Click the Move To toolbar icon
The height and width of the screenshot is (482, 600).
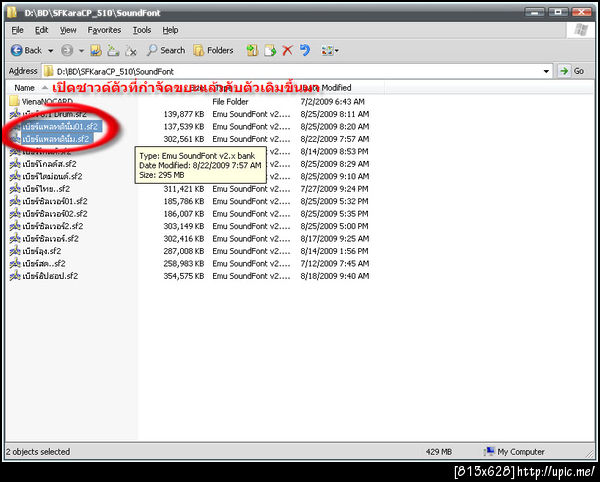pyautogui.click(x=252, y=50)
